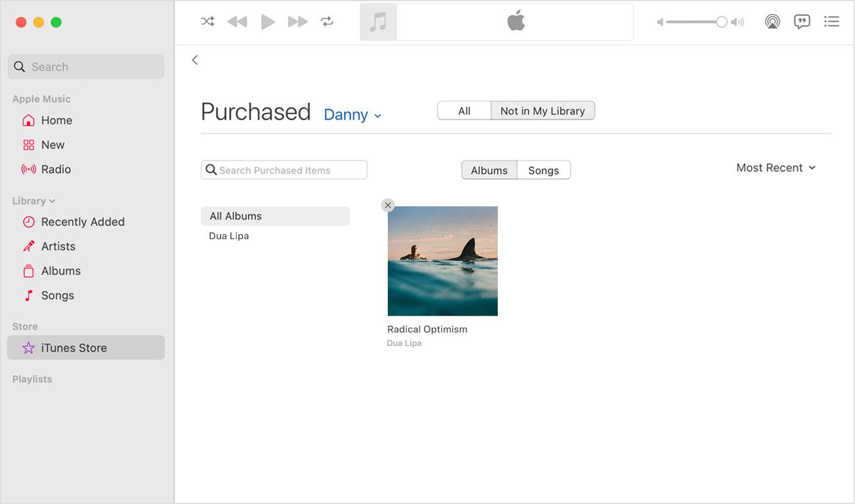This screenshot has height=504, width=855.
Task: Switch to the Songs tab of purchases
Action: [544, 170]
